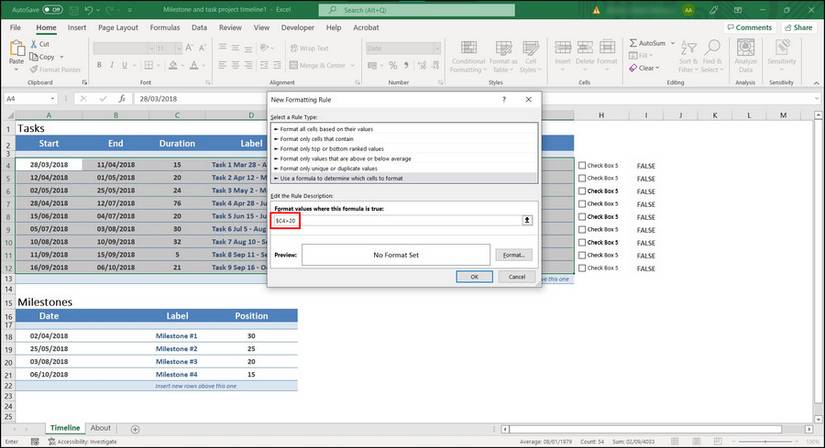Tick the Check Box 5 in row 4

582,164
